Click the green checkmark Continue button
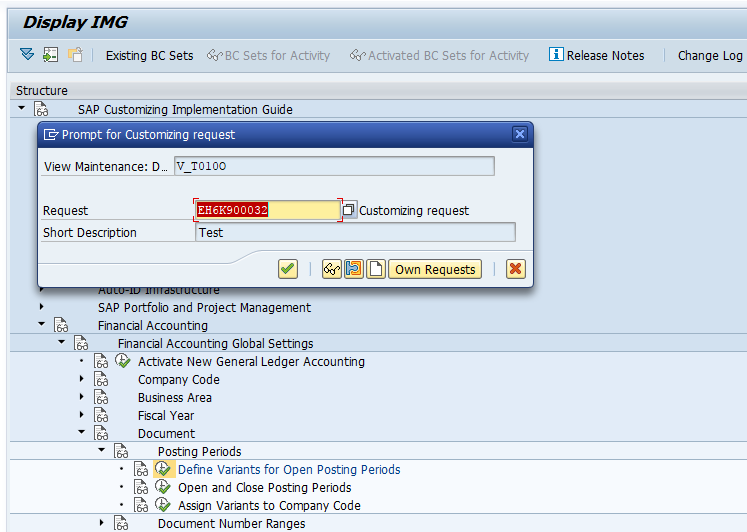Viewport: 747px width, 532px height. tap(288, 269)
